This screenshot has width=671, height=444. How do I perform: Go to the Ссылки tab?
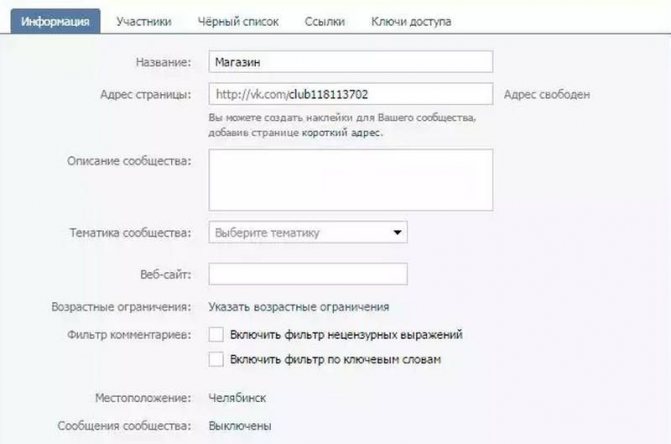click(325, 21)
